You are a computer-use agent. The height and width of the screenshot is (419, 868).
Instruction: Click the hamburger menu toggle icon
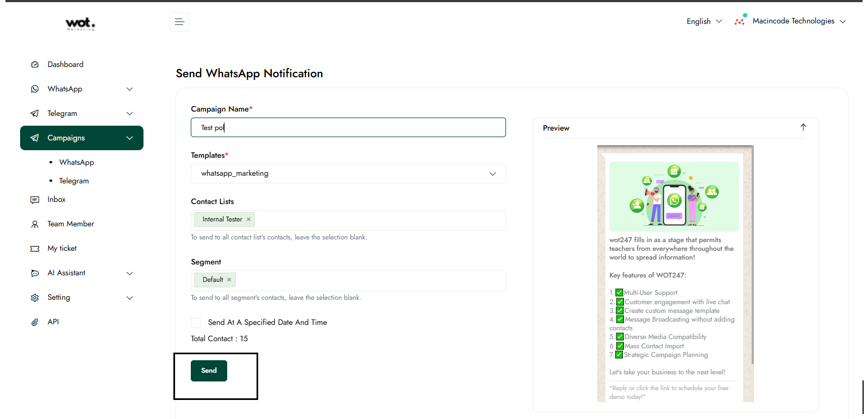(x=179, y=22)
